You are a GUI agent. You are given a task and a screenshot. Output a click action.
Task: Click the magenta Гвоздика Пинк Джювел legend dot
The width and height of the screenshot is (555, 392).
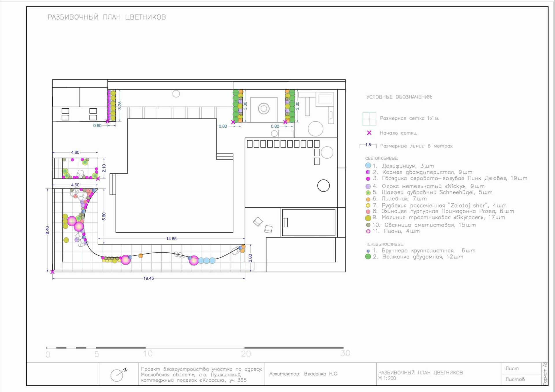[368, 179]
